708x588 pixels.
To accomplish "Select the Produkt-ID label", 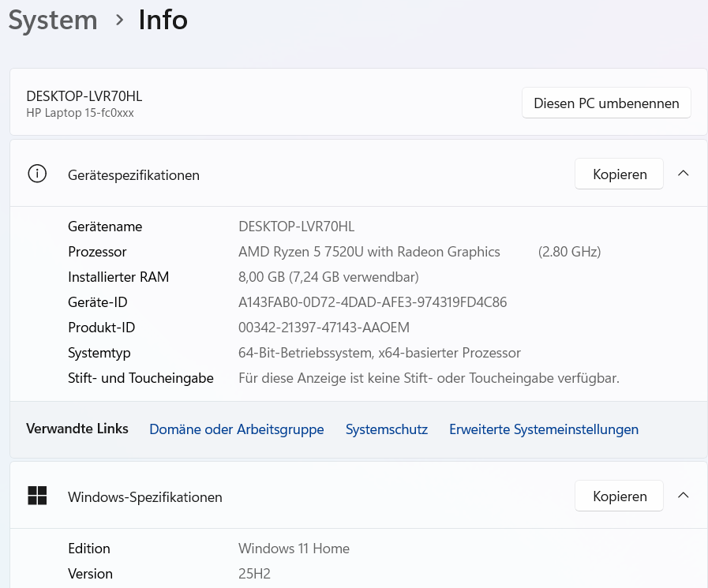I will (101, 328).
